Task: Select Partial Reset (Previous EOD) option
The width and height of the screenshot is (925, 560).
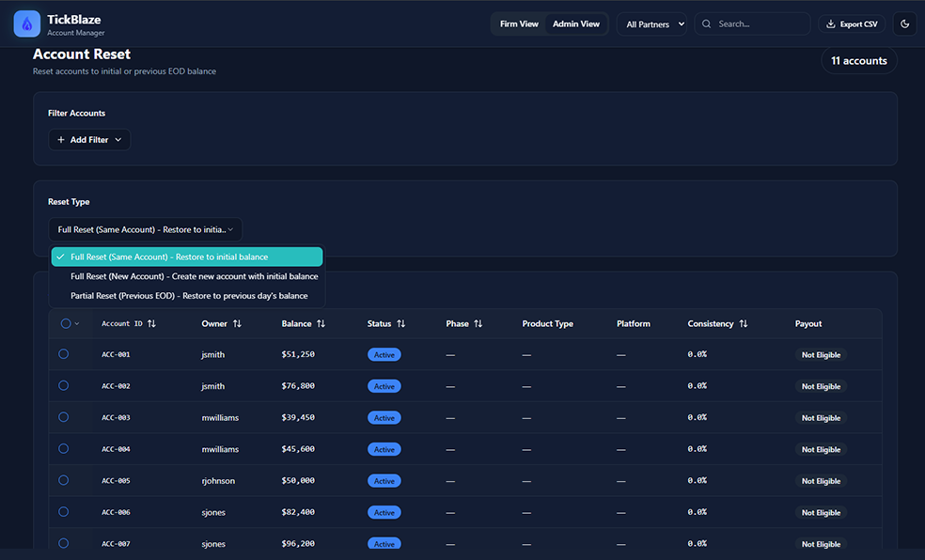Action: click(x=189, y=296)
